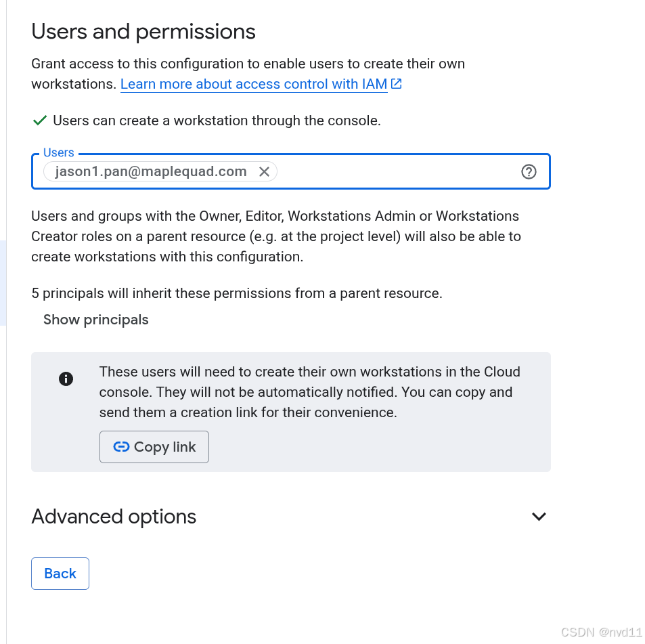Click the external link icon after IAM

396,83
